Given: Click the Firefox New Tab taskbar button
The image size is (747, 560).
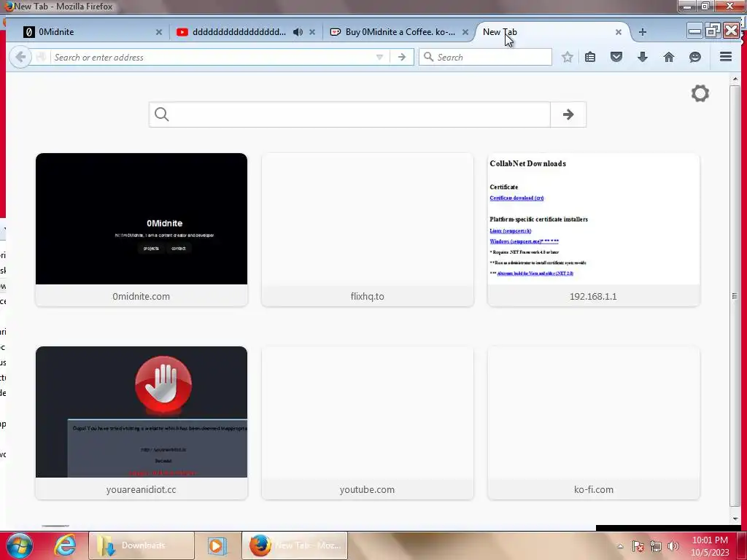Looking at the screenshot, I should coord(295,545).
